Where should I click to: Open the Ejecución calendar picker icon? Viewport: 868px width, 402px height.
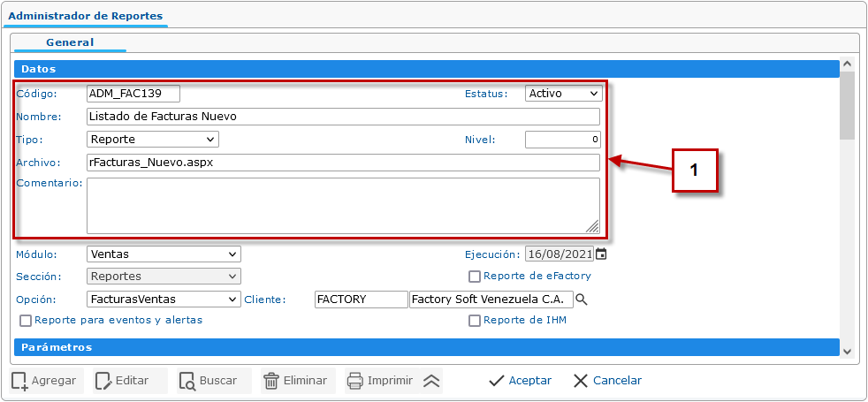coord(601,254)
